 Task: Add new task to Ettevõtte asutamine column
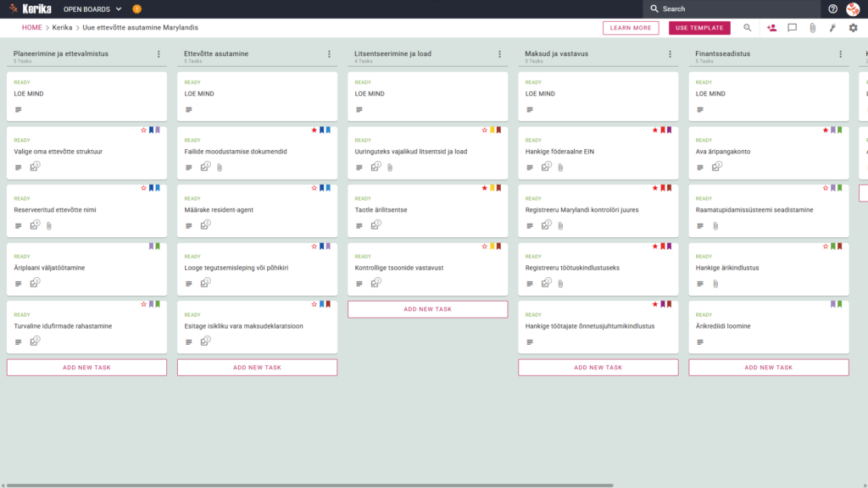258,368
